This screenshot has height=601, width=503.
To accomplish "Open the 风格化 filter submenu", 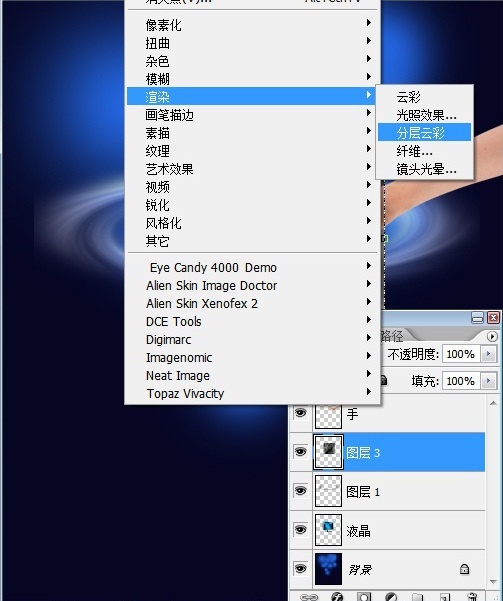I will pos(253,223).
